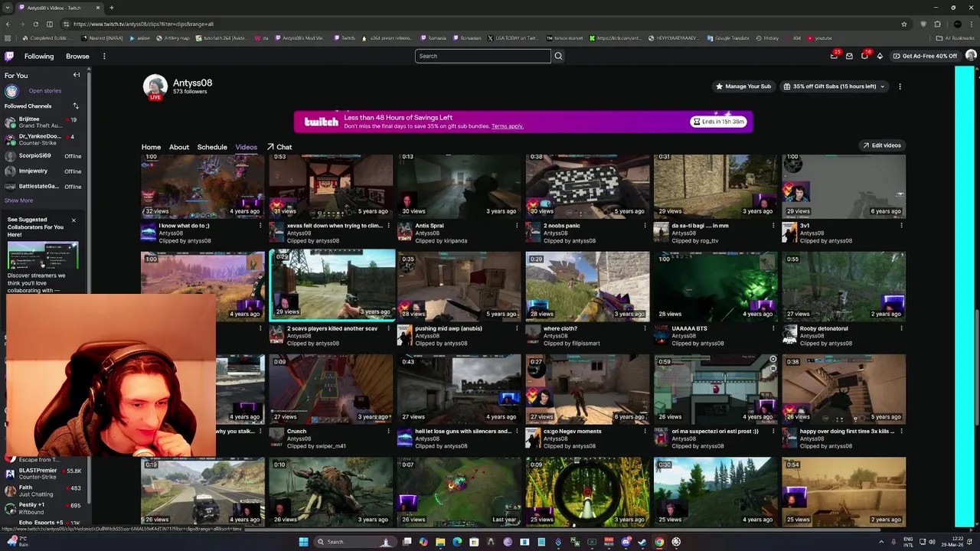Viewport: 980px width, 551px height.
Task: Open the Whispers icon in top bar
Action: (849, 56)
